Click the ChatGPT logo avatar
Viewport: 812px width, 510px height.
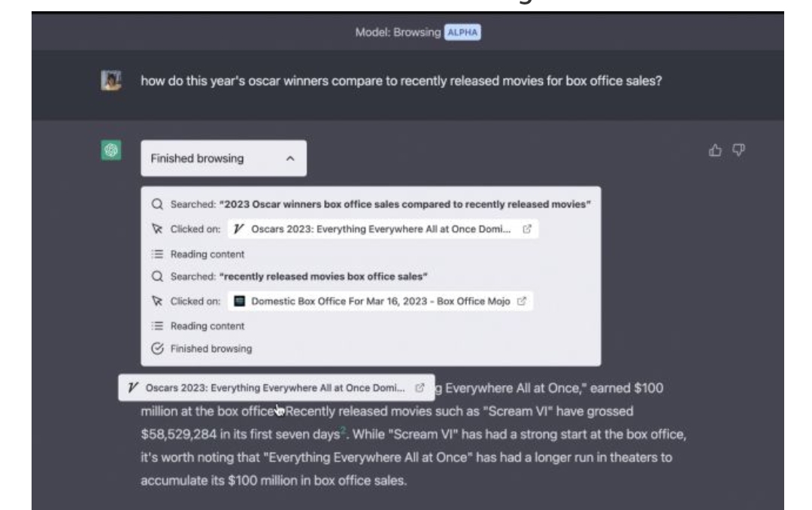110,150
